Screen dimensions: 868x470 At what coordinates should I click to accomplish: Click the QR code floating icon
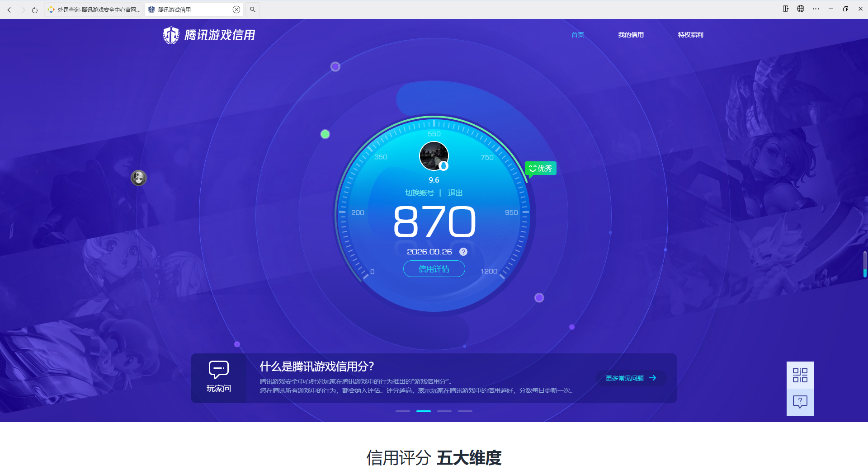800,375
